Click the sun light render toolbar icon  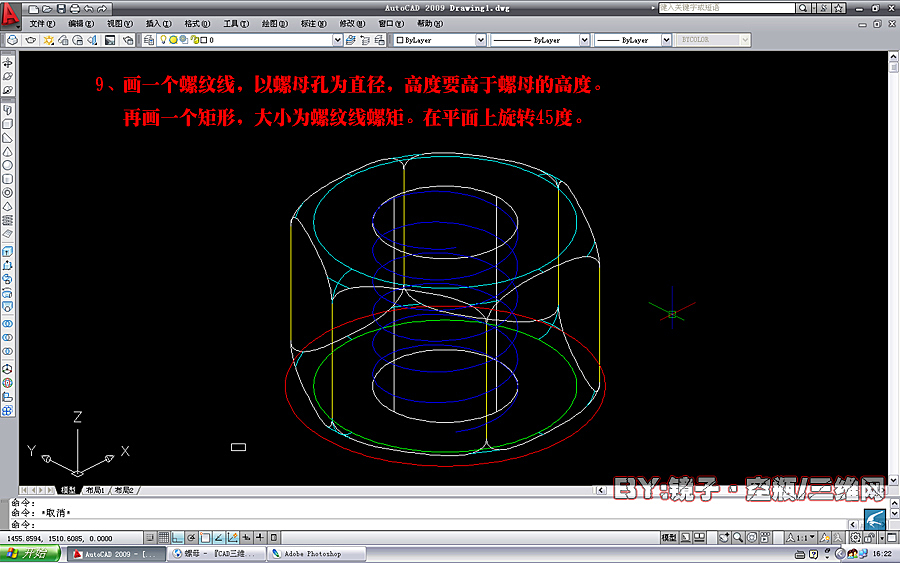pos(49,40)
